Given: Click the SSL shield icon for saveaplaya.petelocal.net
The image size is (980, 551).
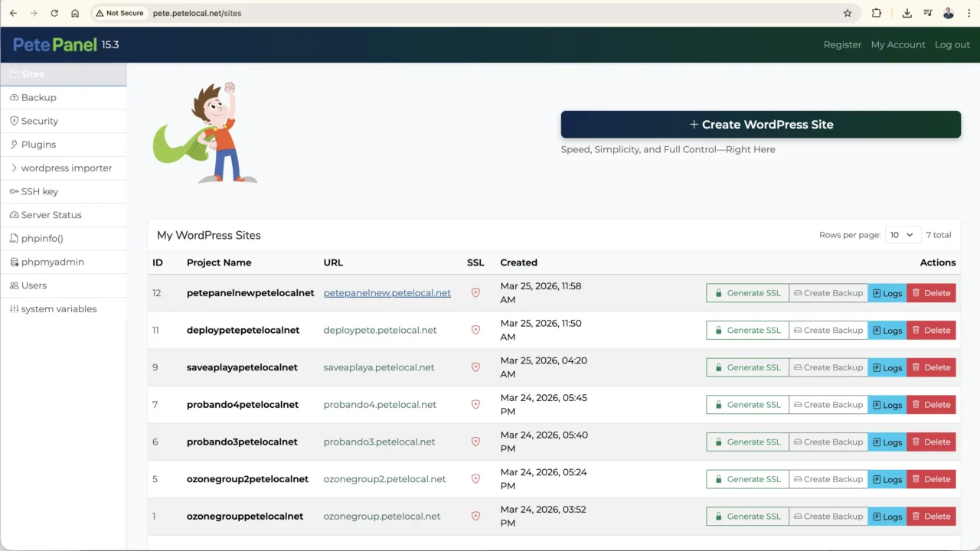Looking at the screenshot, I should pyautogui.click(x=475, y=367).
